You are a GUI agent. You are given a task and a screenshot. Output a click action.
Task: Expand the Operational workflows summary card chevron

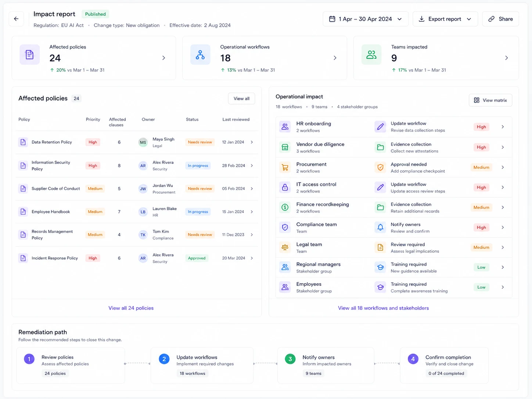tap(335, 58)
